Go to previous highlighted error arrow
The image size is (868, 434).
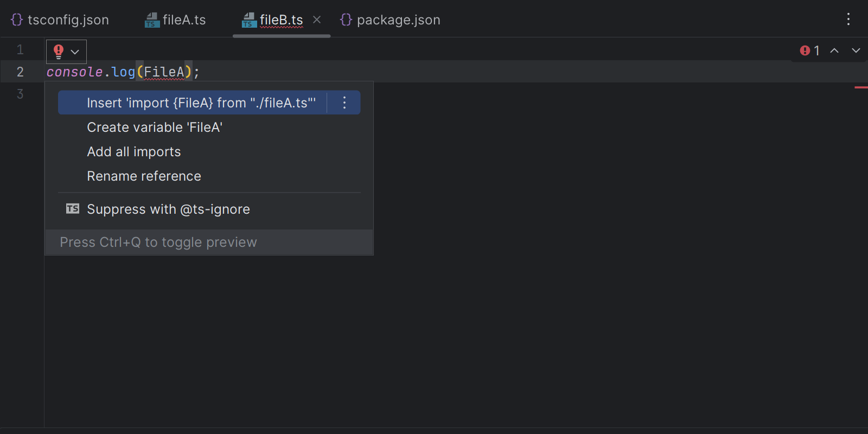(x=834, y=50)
